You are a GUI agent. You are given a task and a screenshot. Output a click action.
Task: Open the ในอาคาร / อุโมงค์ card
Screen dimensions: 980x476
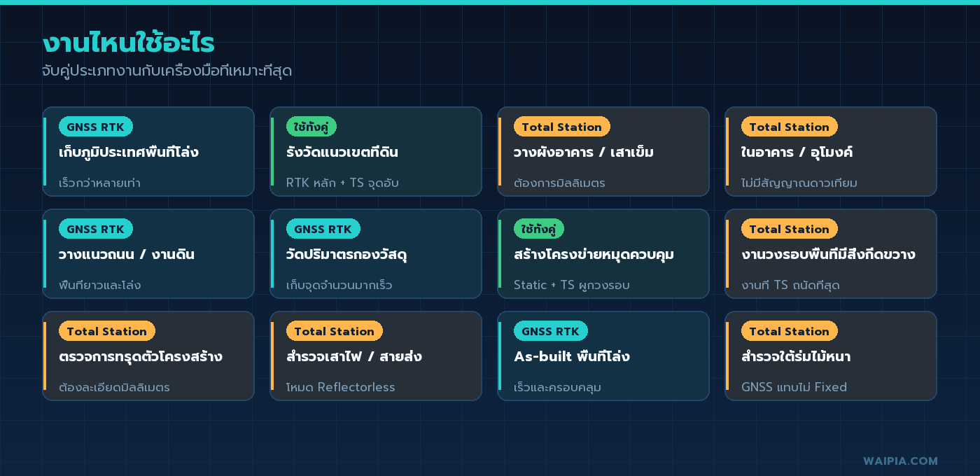(x=831, y=151)
